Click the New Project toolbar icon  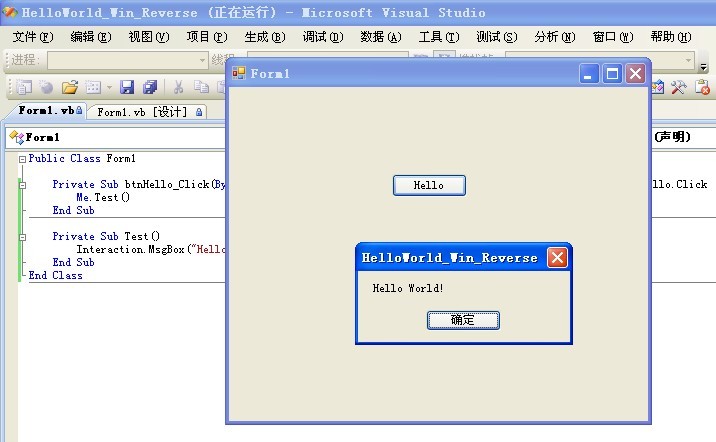click(x=24, y=87)
